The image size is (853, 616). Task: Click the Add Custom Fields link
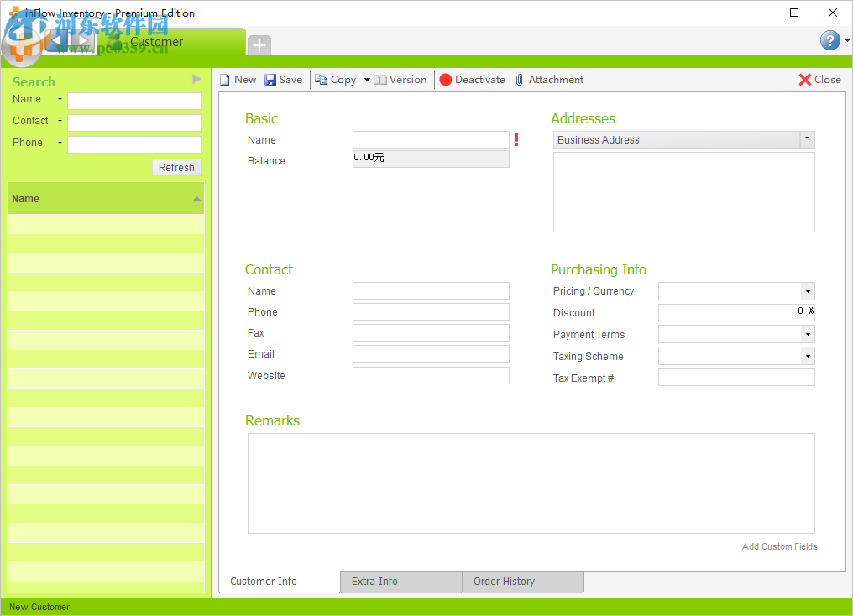(x=780, y=546)
